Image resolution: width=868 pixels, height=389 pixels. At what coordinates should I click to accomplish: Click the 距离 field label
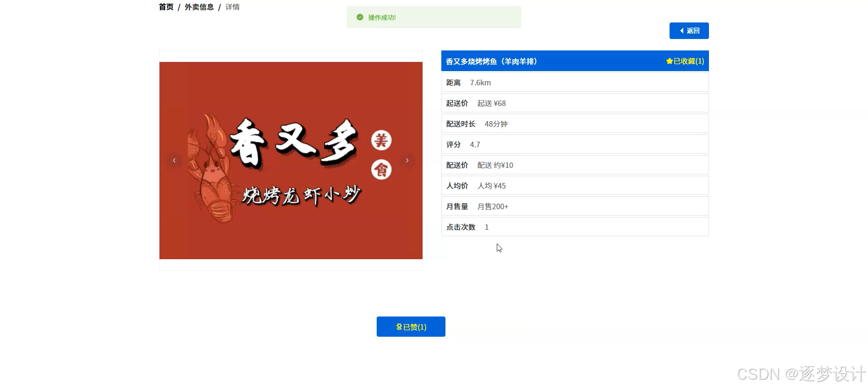tap(453, 83)
